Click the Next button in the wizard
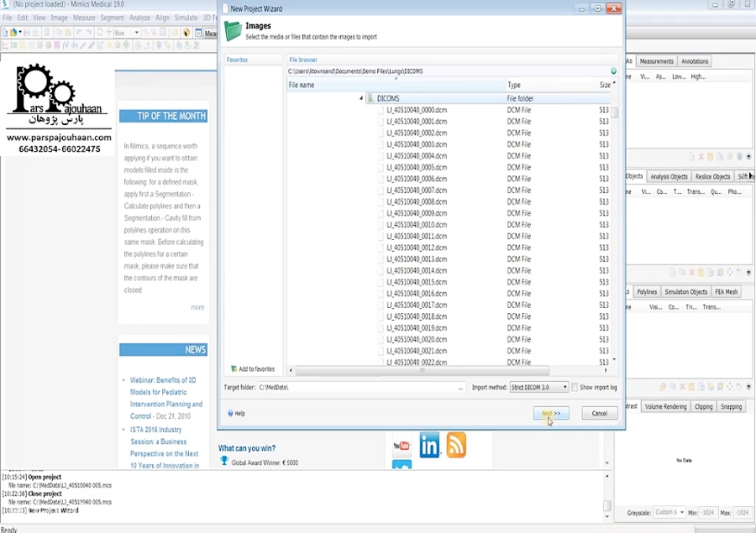 coord(551,413)
